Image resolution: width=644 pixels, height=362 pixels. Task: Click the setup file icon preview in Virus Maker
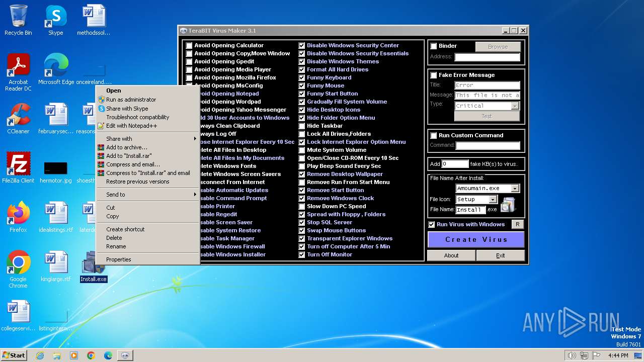coord(508,204)
